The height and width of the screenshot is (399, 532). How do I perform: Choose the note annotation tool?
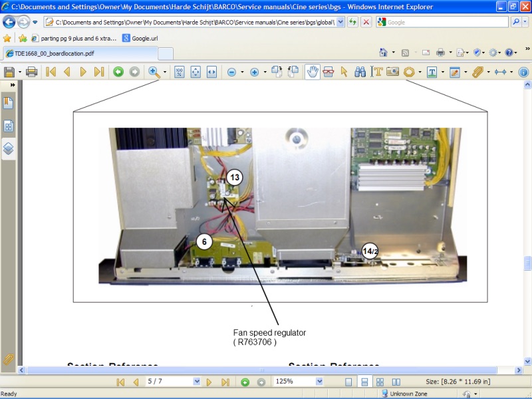tap(455, 72)
